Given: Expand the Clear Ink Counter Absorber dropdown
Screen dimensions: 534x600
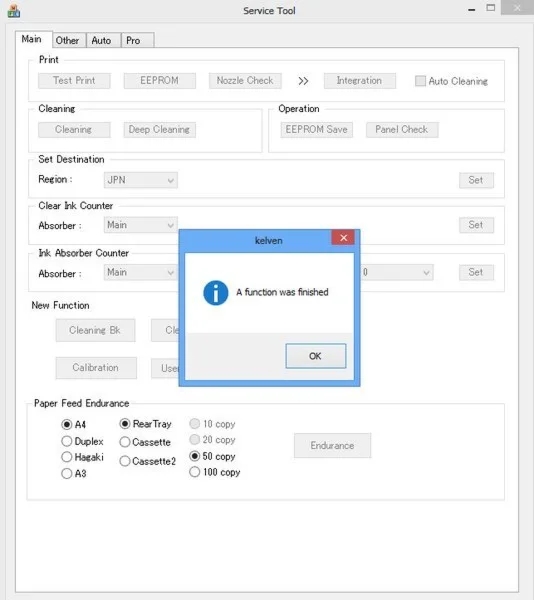Looking at the screenshot, I should (x=141, y=225).
